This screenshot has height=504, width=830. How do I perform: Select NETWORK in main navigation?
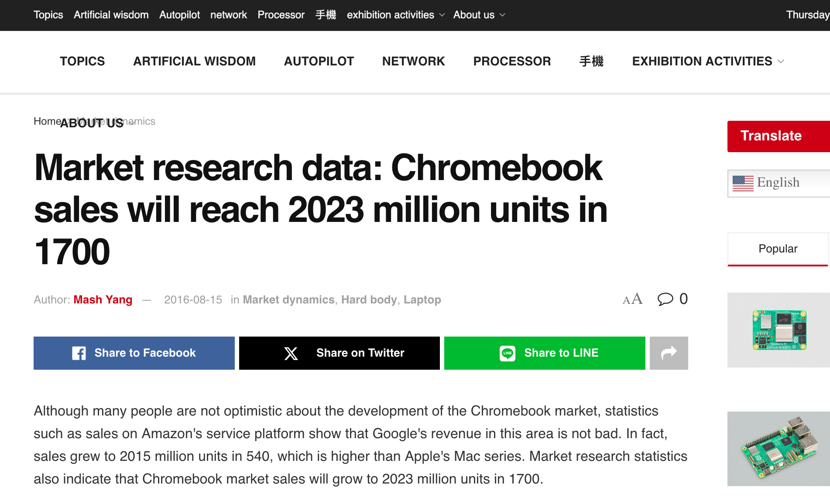tap(414, 61)
